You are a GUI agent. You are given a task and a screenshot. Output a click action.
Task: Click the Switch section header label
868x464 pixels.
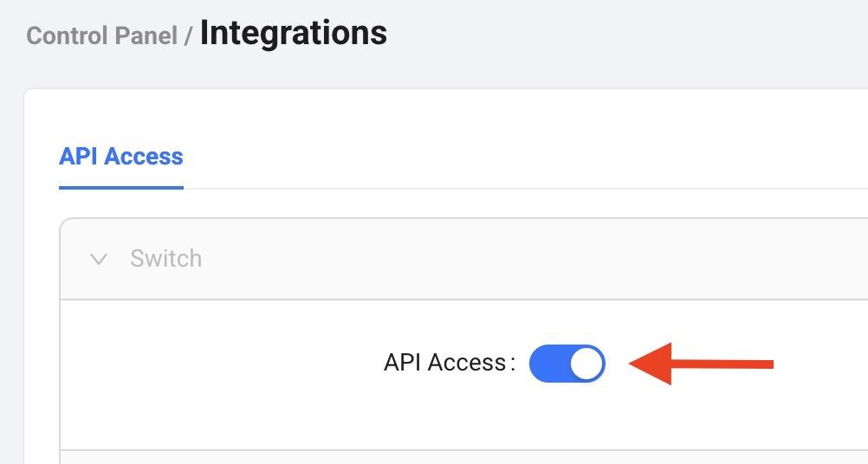pyautogui.click(x=165, y=259)
